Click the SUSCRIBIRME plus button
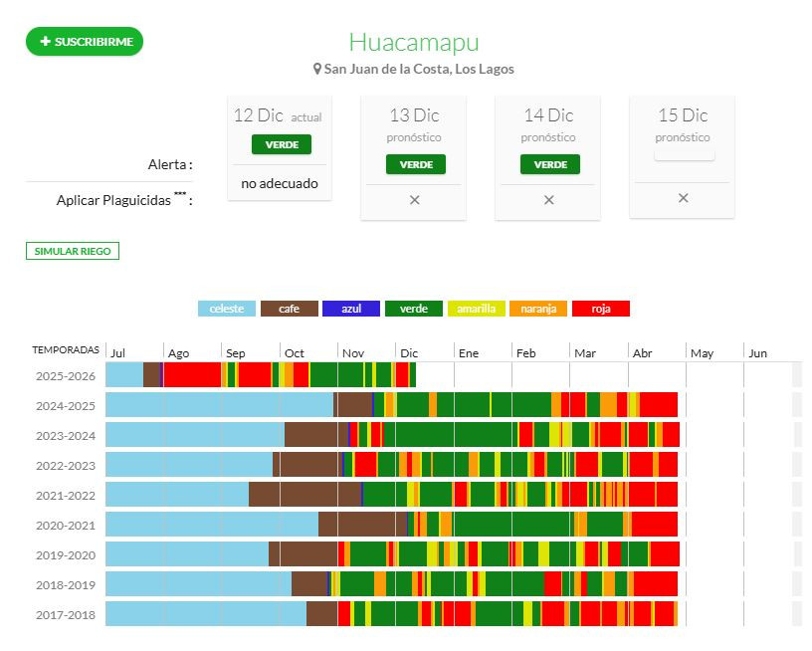Screen dimensions: 812x651 pyautogui.click(x=85, y=42)
